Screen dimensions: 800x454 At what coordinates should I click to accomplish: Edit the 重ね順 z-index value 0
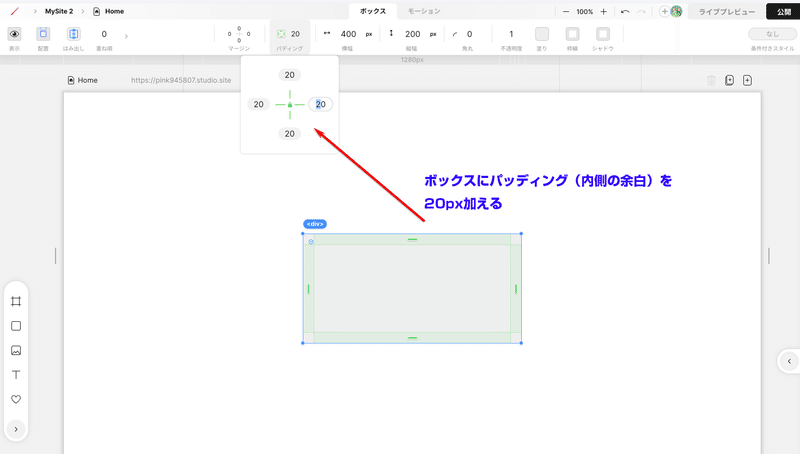click(104, 34)
